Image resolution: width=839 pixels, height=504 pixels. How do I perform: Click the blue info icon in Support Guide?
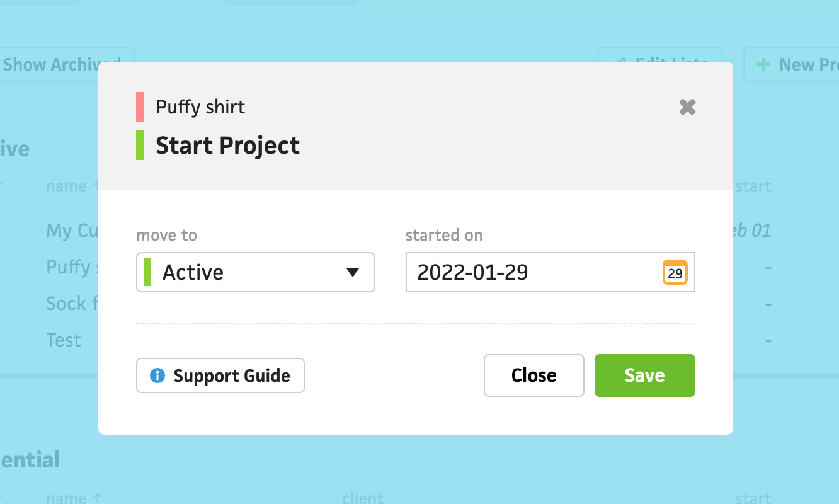coord(157,375)
